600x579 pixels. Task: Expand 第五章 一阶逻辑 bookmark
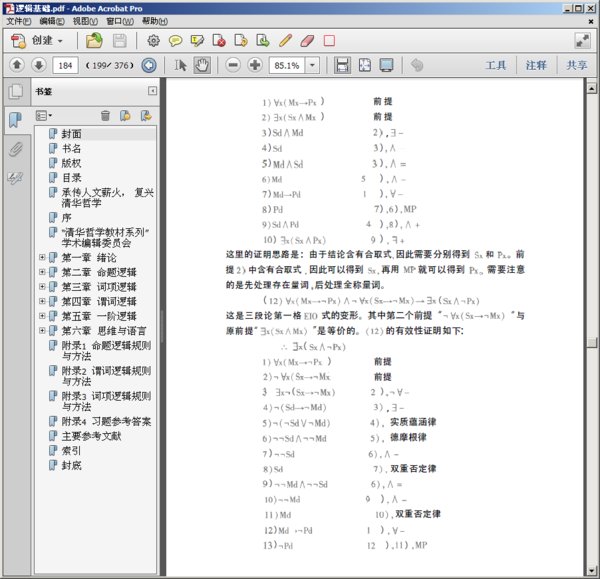click(x=42, y=316)
